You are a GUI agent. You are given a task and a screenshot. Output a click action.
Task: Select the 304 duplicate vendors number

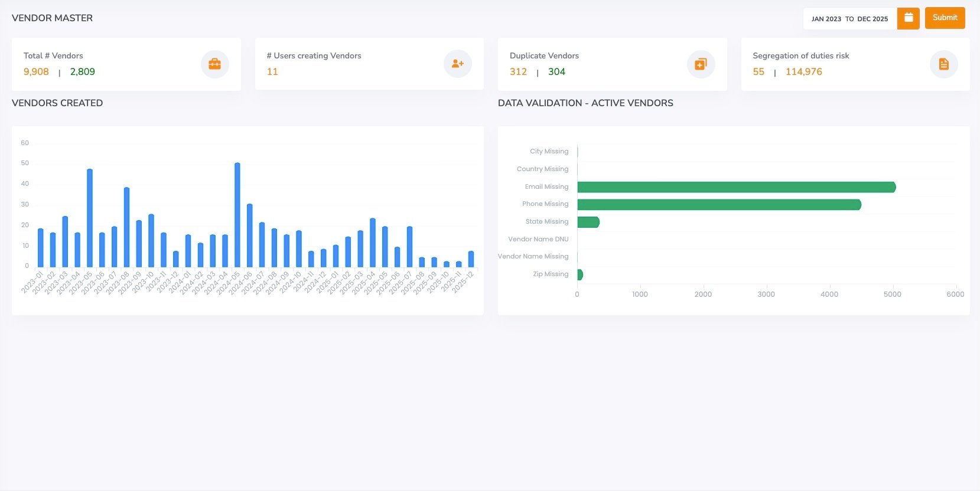[x=556, y=72]
